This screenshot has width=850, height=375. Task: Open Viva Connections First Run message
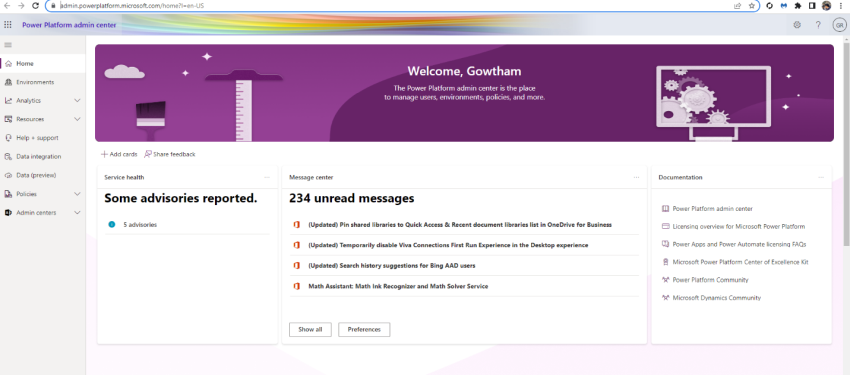[448, 245]
